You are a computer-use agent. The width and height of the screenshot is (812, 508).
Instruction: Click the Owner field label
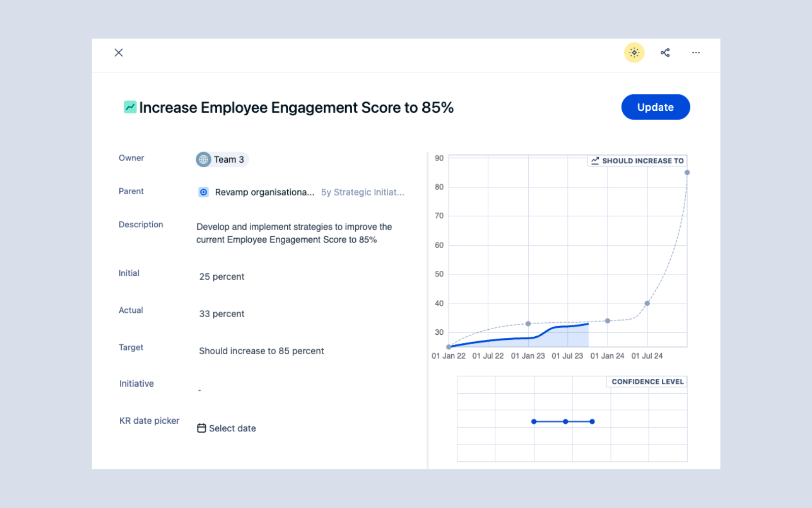click(x=131, y=158)
